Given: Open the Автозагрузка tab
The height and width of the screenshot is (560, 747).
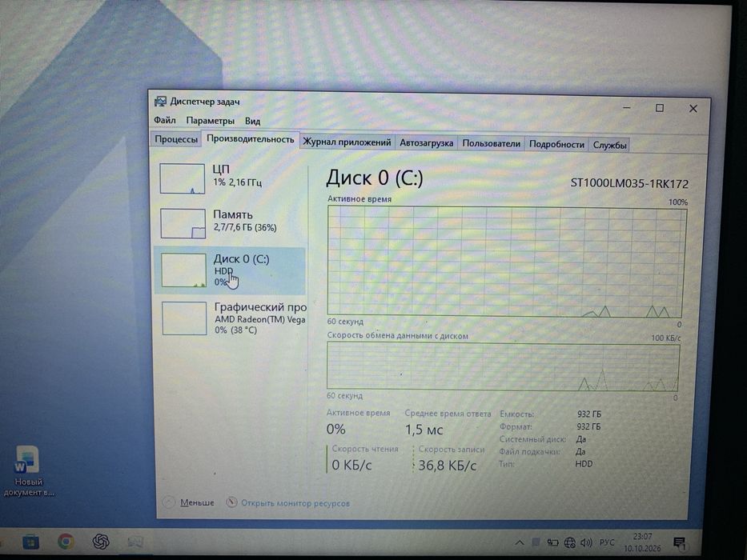Looking at the screenshot, I should pos(426,143).
